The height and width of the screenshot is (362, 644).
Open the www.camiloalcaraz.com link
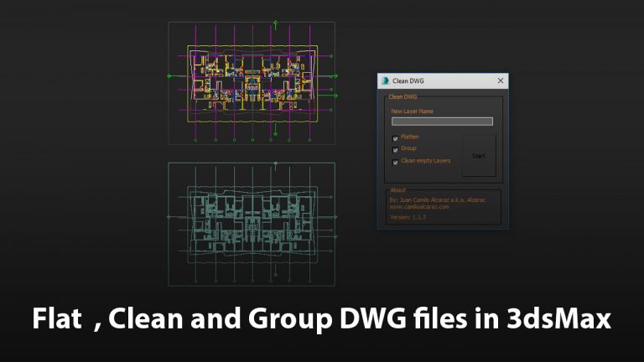[x=419, y=206]
